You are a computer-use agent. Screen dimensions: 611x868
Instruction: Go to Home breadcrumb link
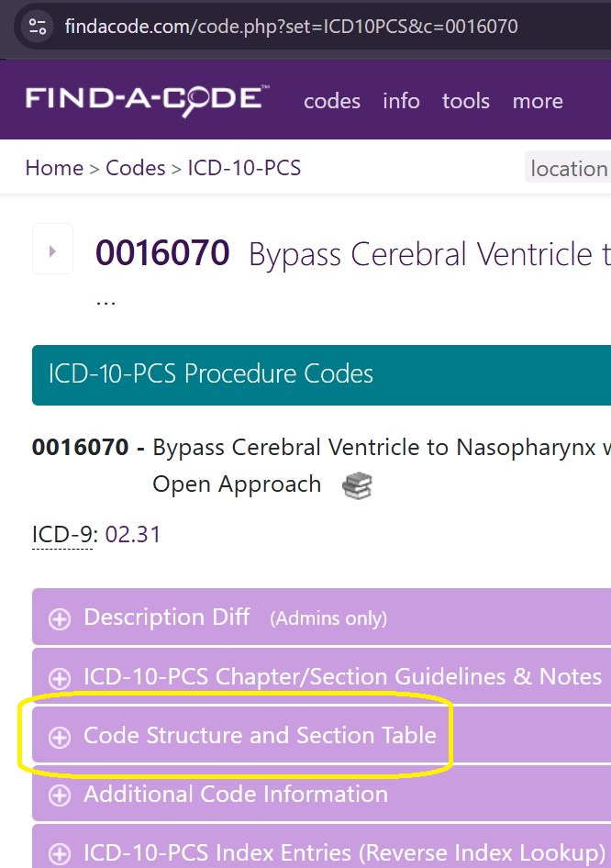pyautogui.click(x=54, y=168)
